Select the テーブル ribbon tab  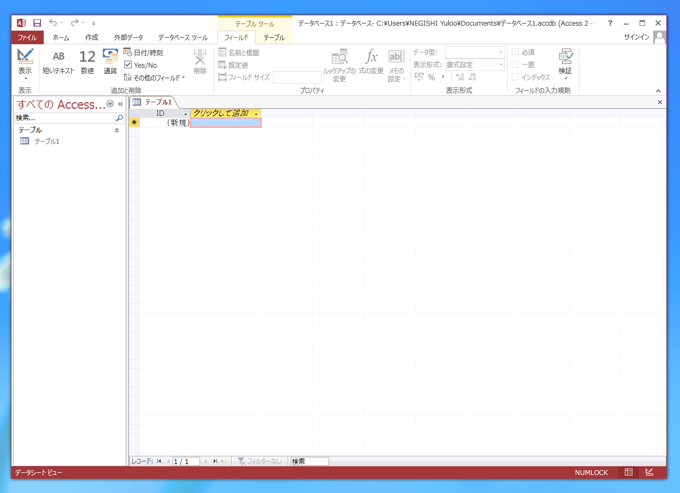click(x=274, y=38)
